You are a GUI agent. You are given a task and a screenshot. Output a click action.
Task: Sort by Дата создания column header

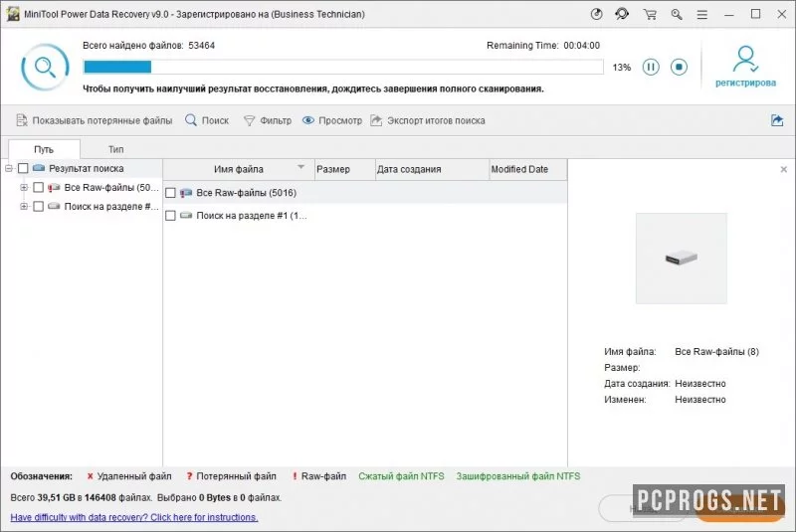click(x=432, y=169)
